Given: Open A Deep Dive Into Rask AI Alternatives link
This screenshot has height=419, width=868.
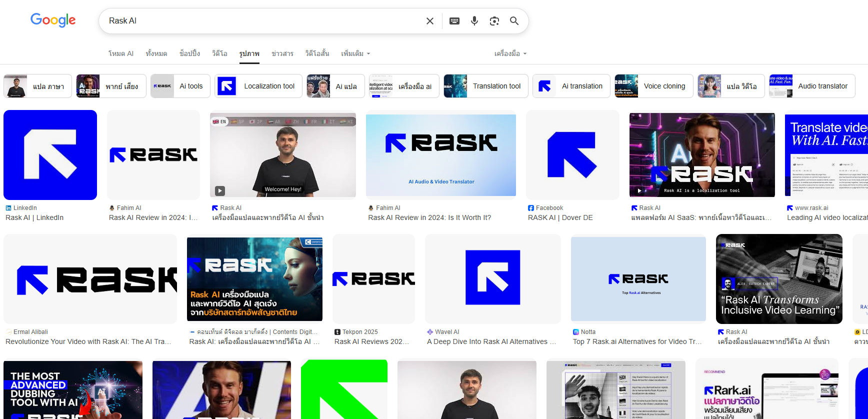Looking at the screenshot, I should coord(491,341).
